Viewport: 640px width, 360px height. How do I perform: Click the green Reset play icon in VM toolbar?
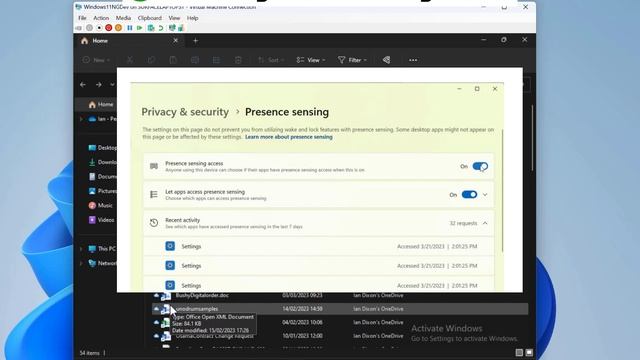click(x=140, y=28)
